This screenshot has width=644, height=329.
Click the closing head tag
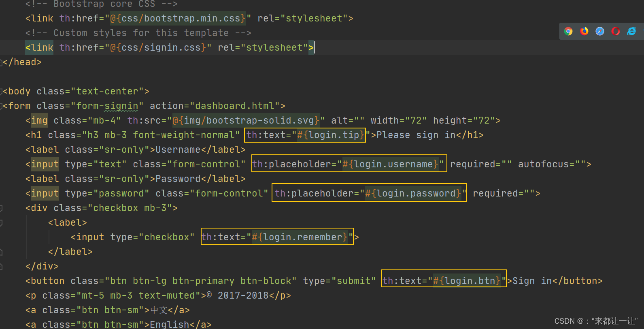(x=22, y=62)
